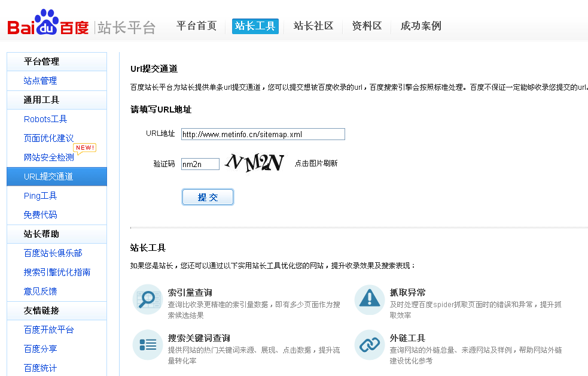Click the 索引量查询 tool title
Screen dimensions: 588x376
tap(190, 293)
